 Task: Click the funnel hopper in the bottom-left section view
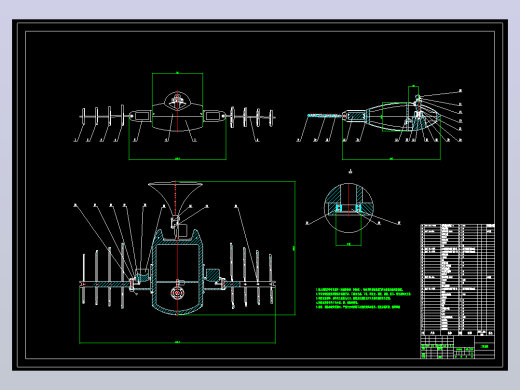click(x=175, y=199)
